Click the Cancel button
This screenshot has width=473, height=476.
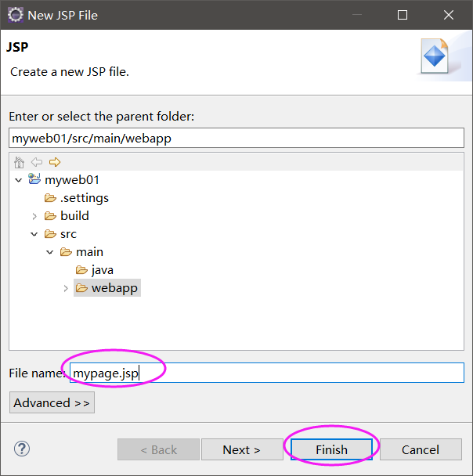[421, 449]
